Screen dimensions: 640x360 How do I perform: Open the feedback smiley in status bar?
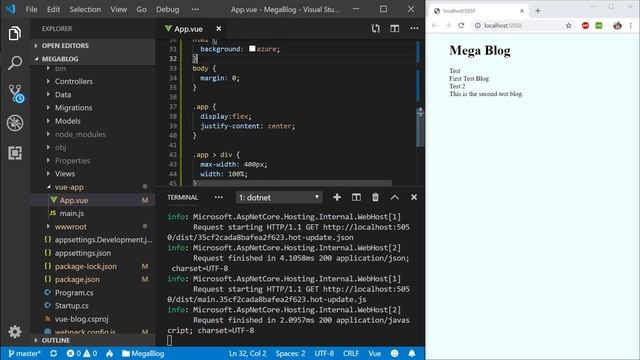394,353
